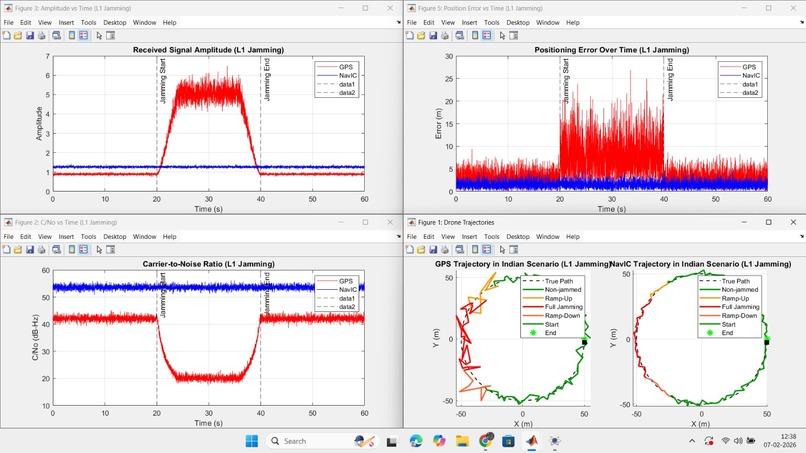
Task: Save Figure 1 using the floppy disk icon
Action: pyautogui.click(x=433, y=249)
